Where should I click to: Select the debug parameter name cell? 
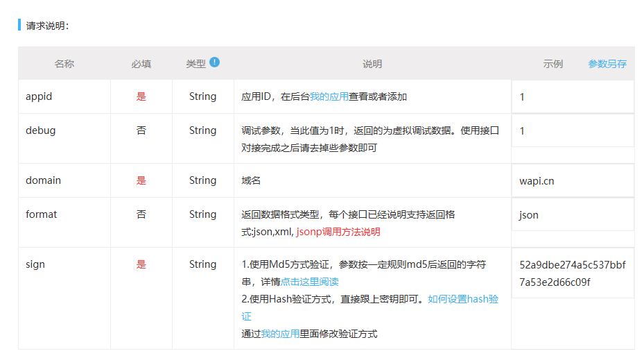[x=64, y=139]
